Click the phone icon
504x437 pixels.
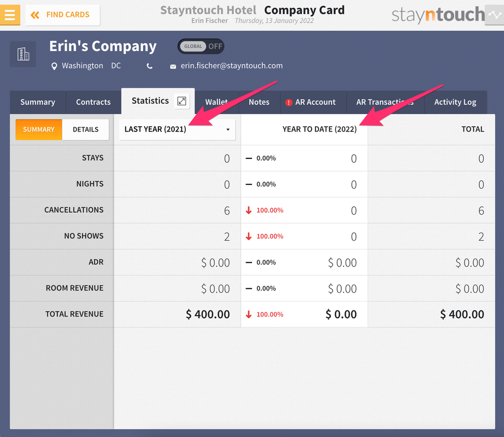[x=150, y=66]
